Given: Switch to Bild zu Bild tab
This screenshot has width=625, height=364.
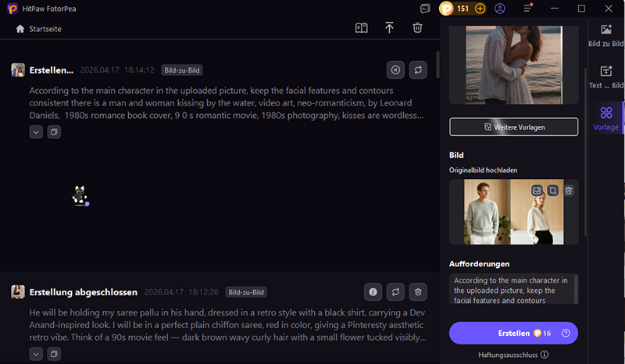Looking at the screenshot, I should click(x=606, y=35).
